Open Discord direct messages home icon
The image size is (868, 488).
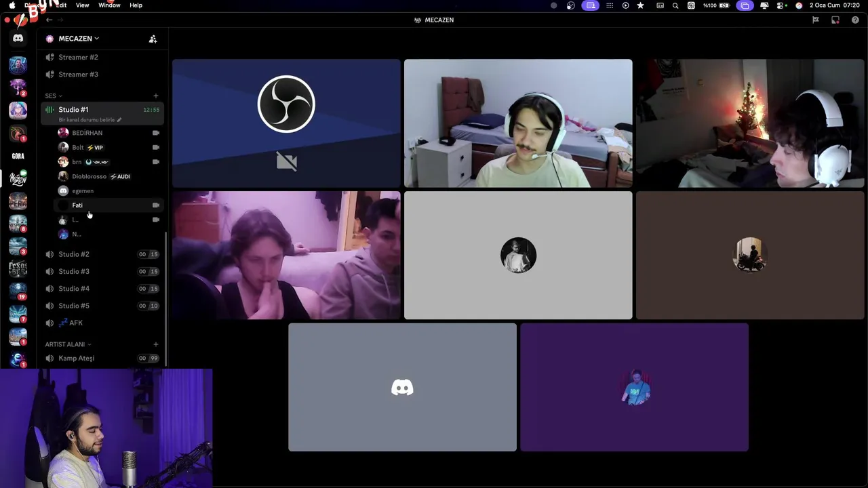tap(18, 39)
